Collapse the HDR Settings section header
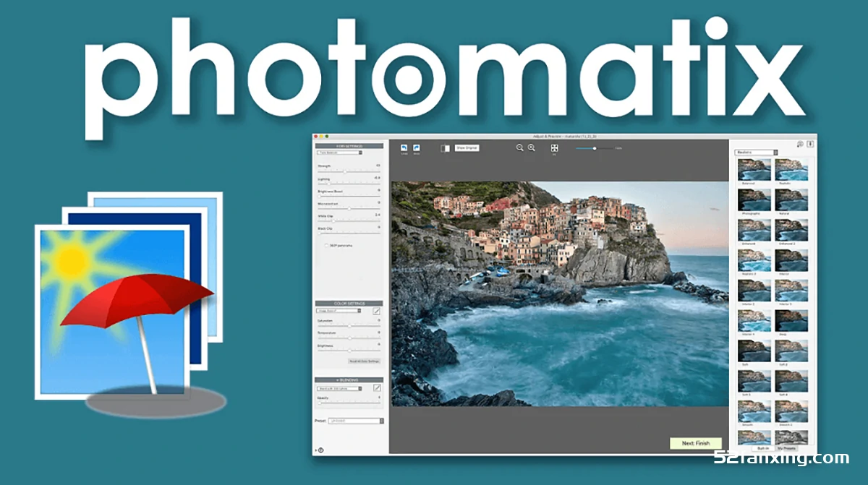This screenshot has height=485, width=868. [349, 145]
